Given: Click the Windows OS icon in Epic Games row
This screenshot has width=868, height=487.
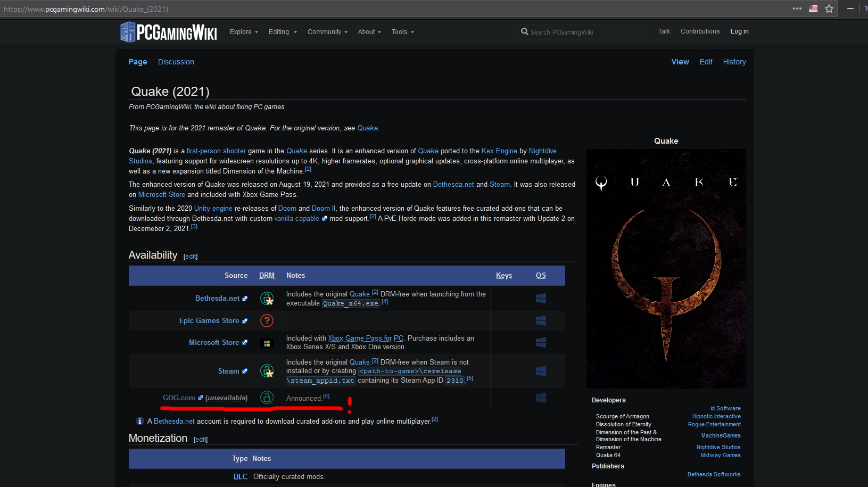Looking at the screenshot, I should [x=541, y=320].
